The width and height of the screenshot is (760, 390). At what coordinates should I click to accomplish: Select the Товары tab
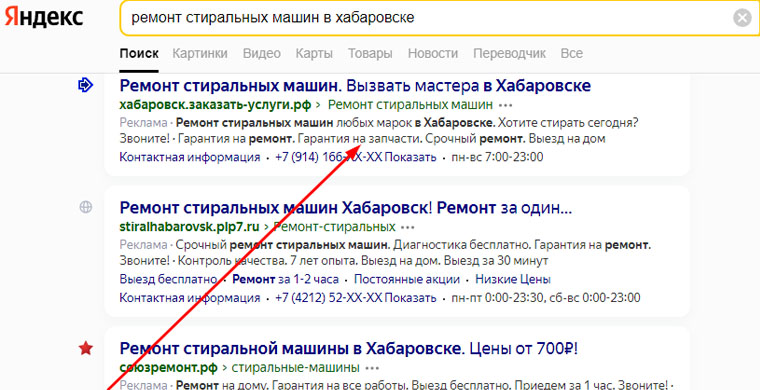(370, 53)
